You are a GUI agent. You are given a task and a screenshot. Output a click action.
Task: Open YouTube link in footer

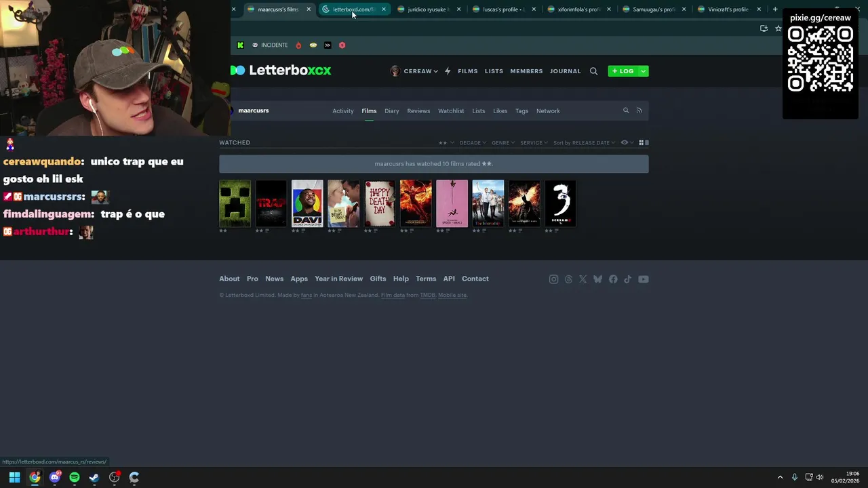[643, 279]
